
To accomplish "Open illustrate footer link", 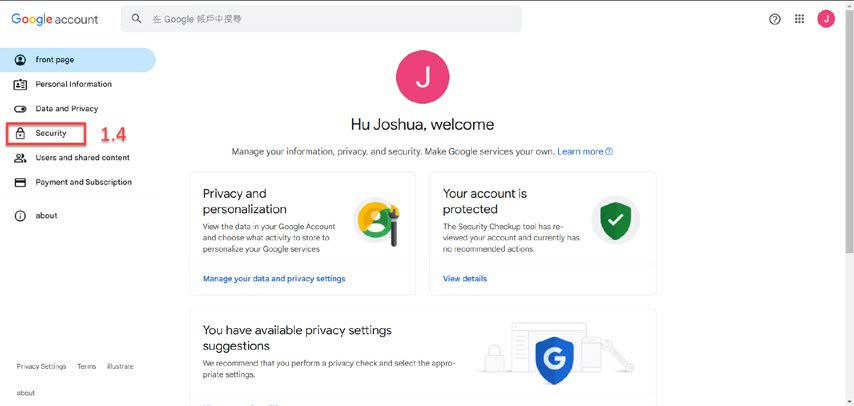I will 120,367.
